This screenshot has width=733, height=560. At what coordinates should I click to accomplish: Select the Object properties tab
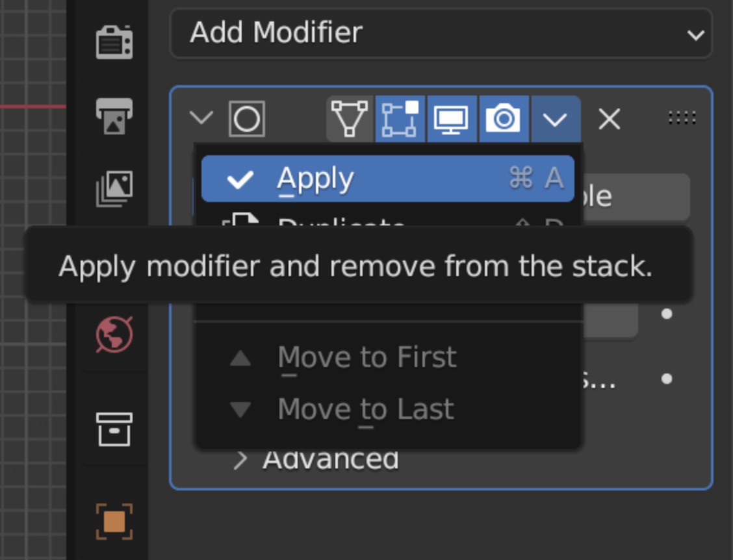114,521
